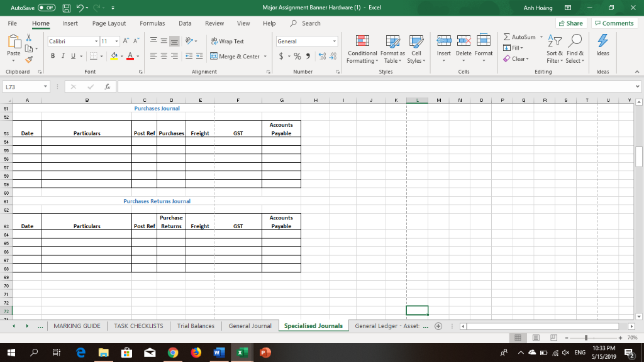Open the Ideas pane

pyautogui.click(x=602, y=45)
